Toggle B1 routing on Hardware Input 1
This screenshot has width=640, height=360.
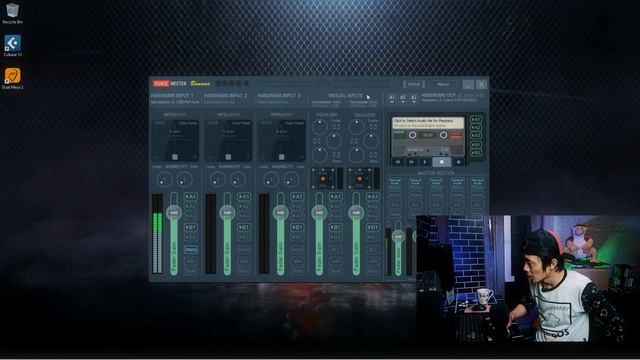191,227
